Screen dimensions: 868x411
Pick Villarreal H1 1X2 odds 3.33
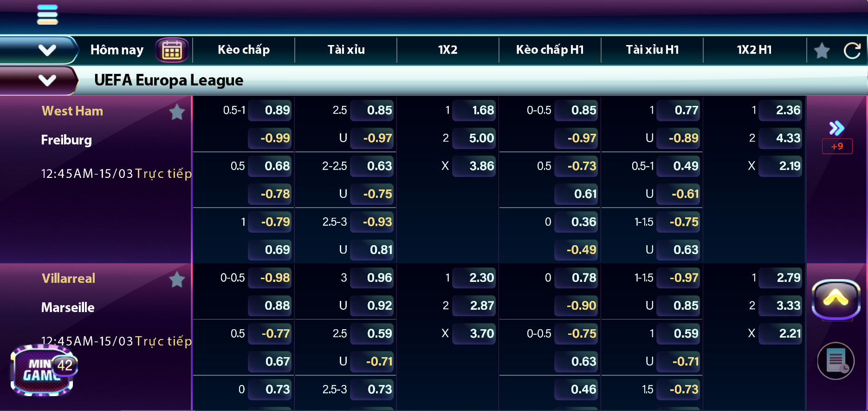pos(780,306)
